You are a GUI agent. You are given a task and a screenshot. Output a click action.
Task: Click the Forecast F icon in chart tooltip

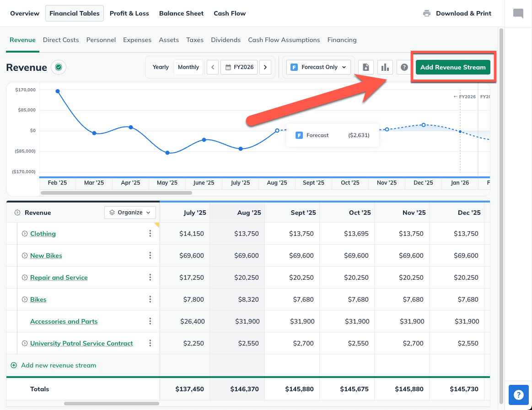pos(299,135)
